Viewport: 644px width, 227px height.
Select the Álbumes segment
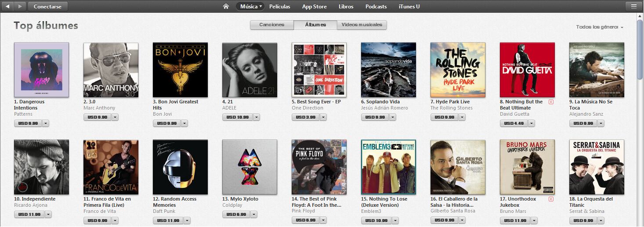[x=315, y=25]
